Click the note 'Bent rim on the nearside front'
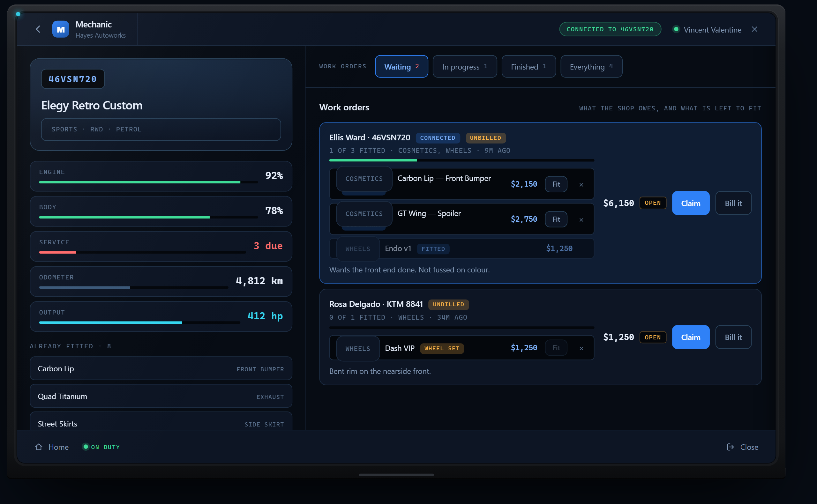817x504 pixels. point(380,371)
